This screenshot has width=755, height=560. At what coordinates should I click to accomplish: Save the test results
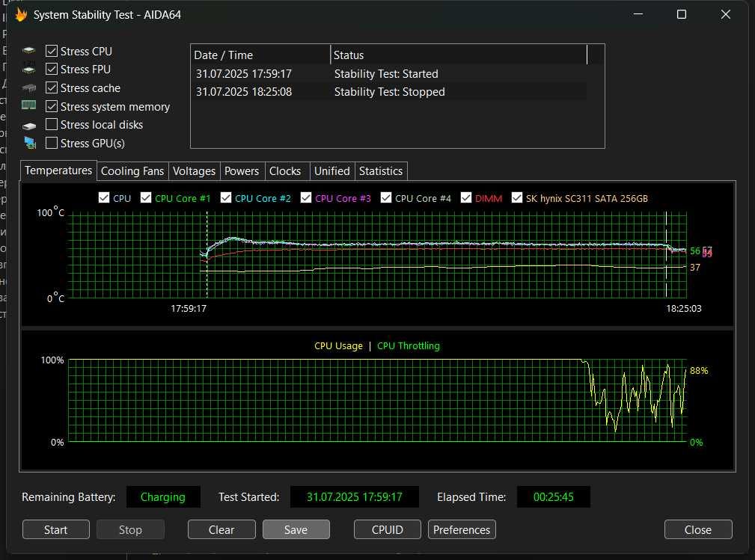click(x=296, y=529)
